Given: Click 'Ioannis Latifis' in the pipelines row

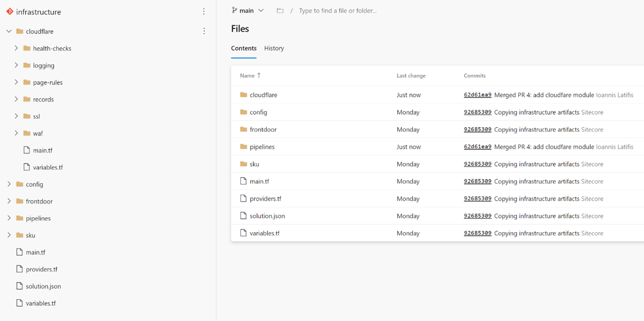Looking at the screenshot, I should (615, 147).
